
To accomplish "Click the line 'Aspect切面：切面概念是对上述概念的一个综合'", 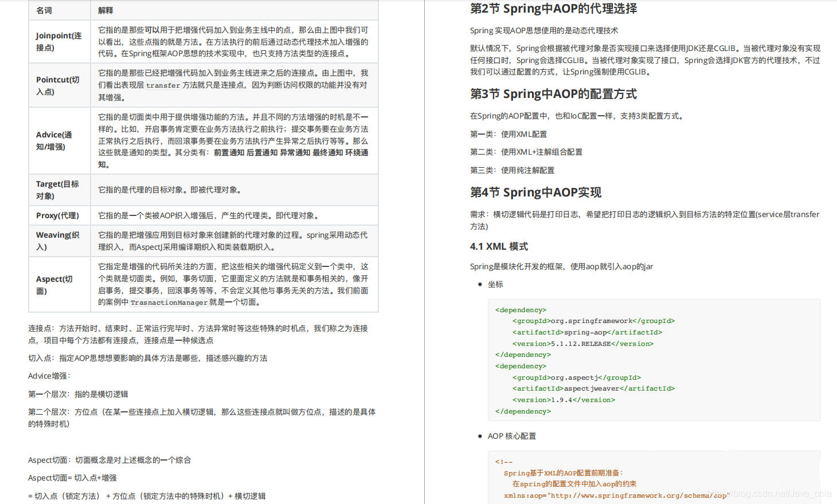I will point(109,460).
